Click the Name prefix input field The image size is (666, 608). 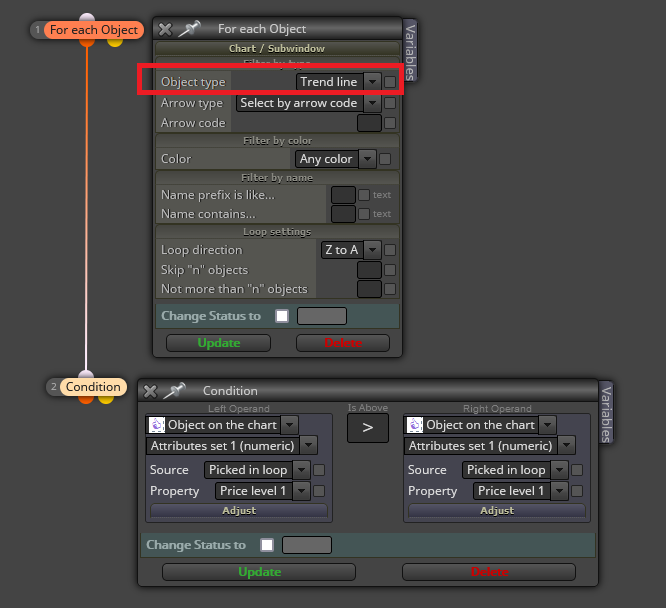[x=343, y=195]
